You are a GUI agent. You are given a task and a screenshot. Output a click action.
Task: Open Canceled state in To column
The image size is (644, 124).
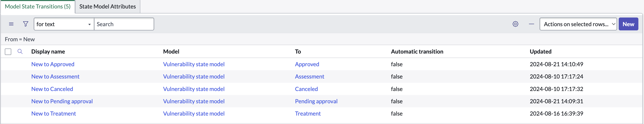coord(306,89)
